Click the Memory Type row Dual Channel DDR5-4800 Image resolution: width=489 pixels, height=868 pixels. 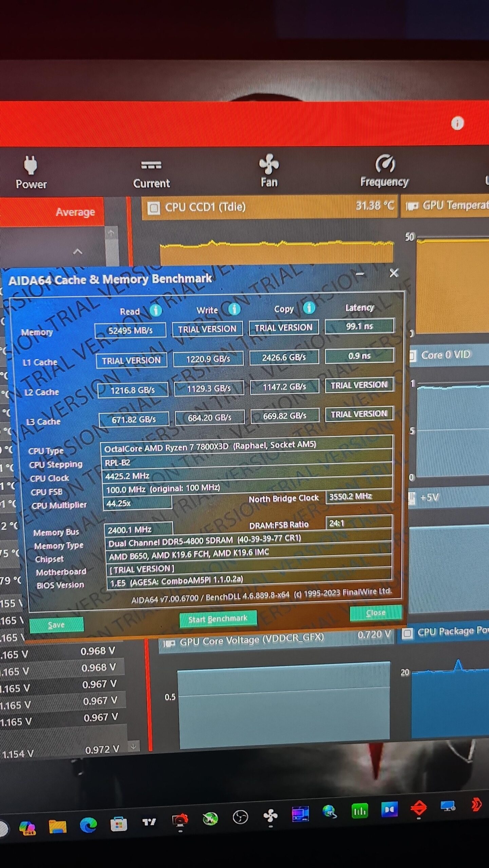tap(248, 541)
